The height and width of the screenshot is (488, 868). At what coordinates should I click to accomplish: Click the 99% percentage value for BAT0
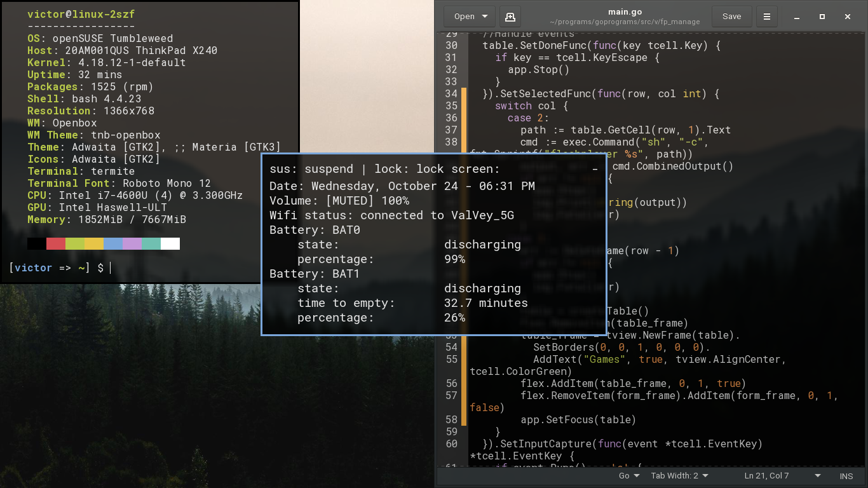coord(454,259)
